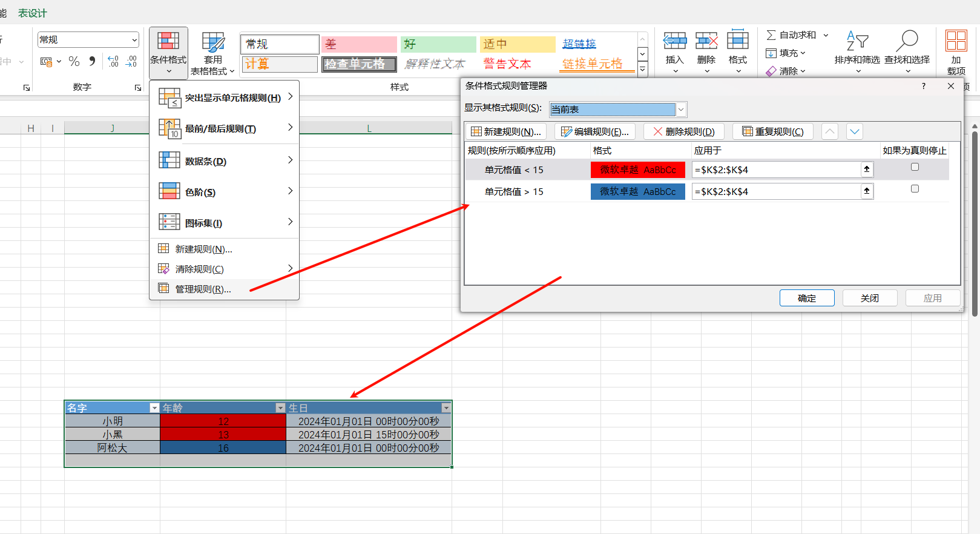Image resolution: width=980 pixels, height=534 pixels.
Task: Check stop-if-true for rule 单元格值 < 15
Action: click(x=915, y=167)
